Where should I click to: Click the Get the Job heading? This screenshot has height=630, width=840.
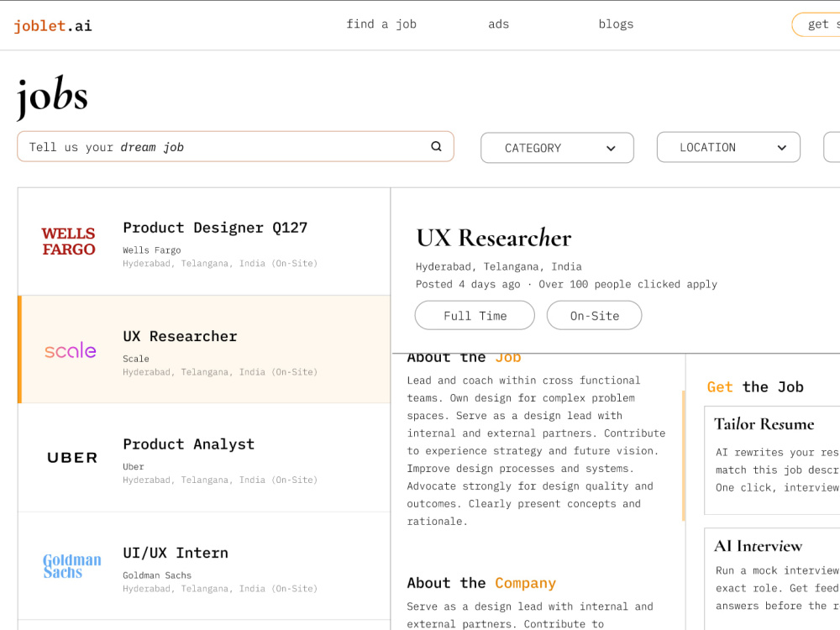[755, 386]
